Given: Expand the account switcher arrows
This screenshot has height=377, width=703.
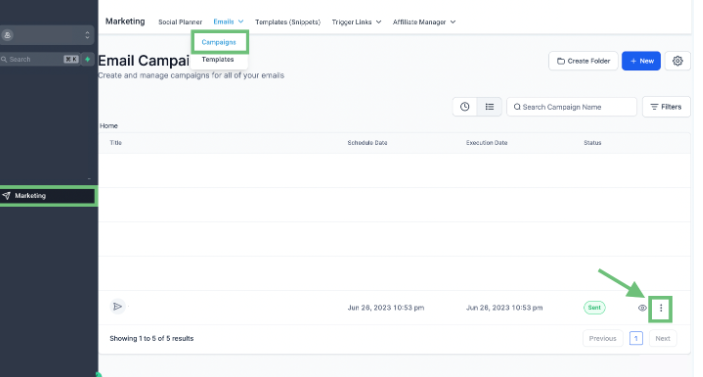Looking at the screenshot, I should (x=87, y=35).
